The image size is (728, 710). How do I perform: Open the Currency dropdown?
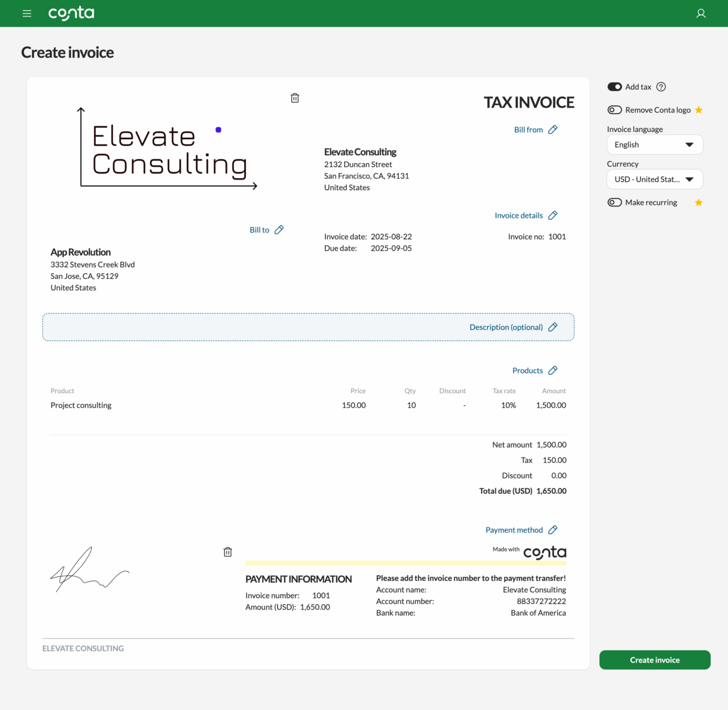(655, 179)
